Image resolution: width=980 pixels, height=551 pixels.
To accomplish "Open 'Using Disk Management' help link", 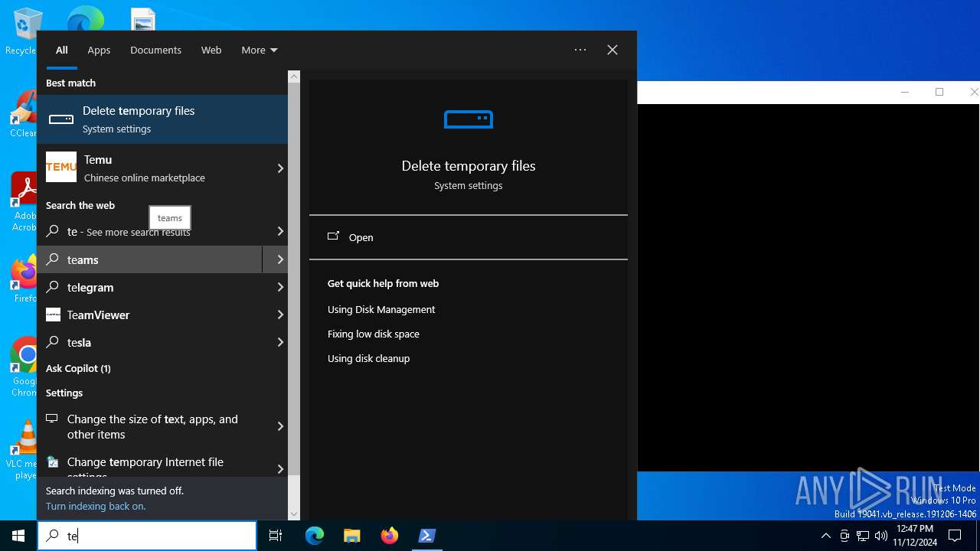I will (x=381, y=309).
